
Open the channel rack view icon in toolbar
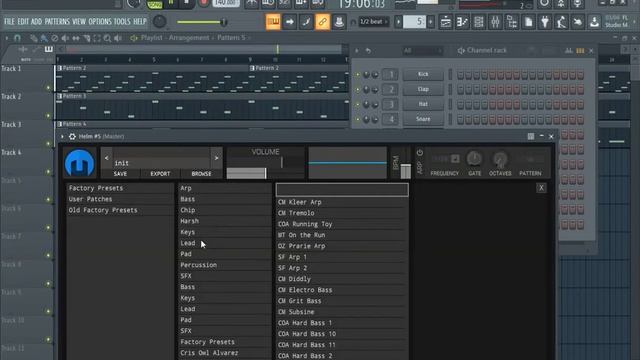(479, 22)
